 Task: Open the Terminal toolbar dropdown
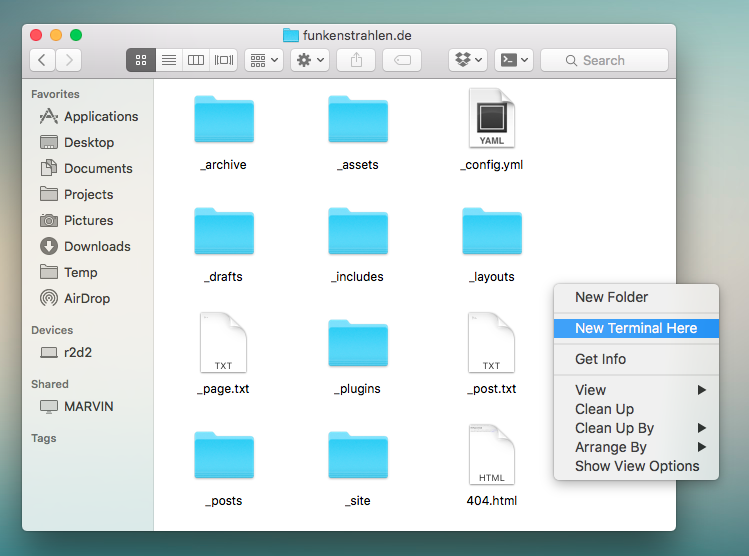(x=514, y=60)
